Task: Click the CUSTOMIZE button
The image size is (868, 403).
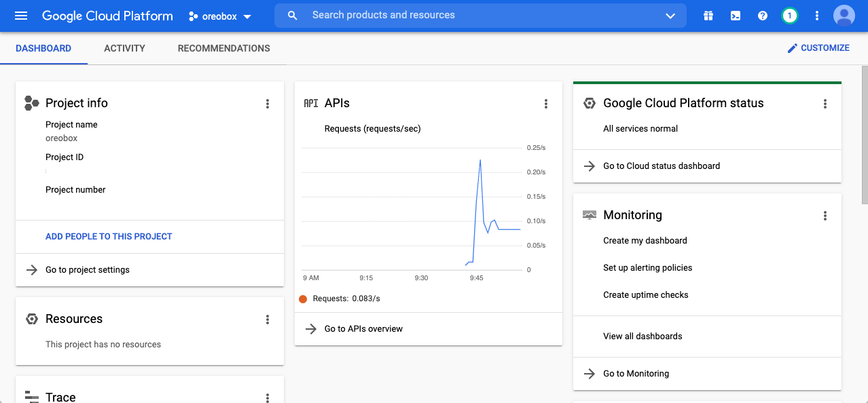Action: pos(818,47)
